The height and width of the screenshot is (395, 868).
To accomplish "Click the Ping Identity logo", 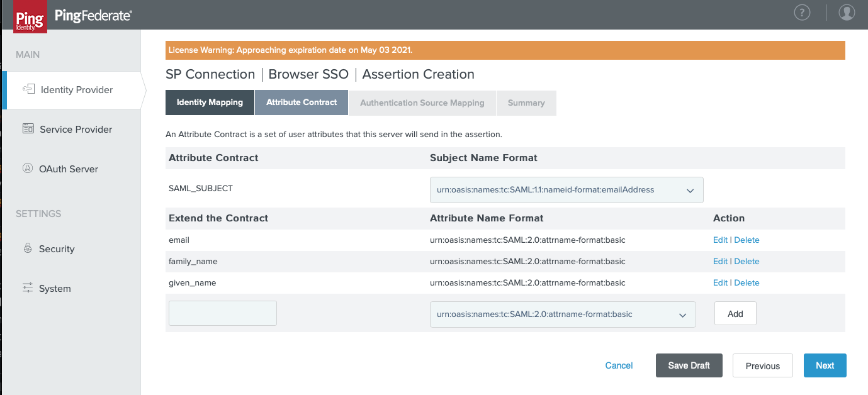I will [x=30, y=15].
